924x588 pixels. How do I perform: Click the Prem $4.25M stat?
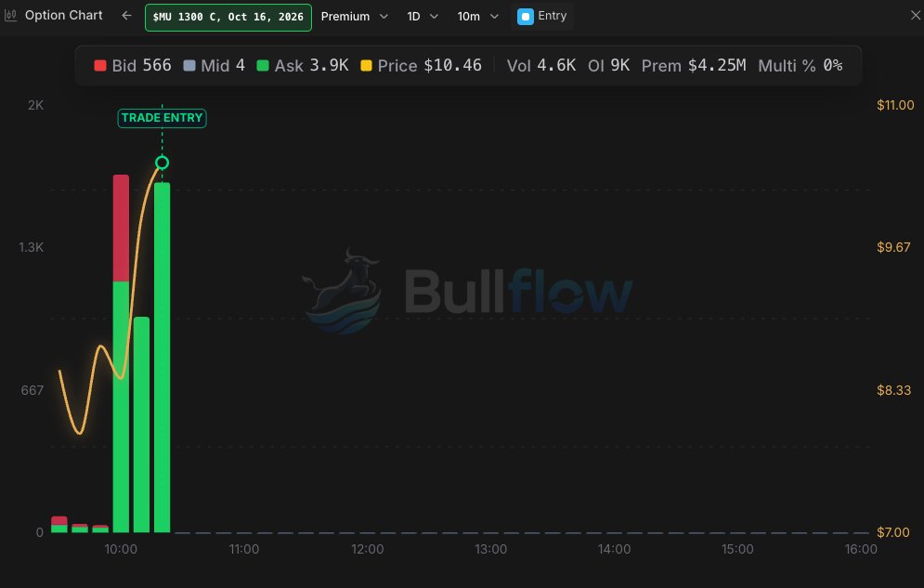point(694,65)
